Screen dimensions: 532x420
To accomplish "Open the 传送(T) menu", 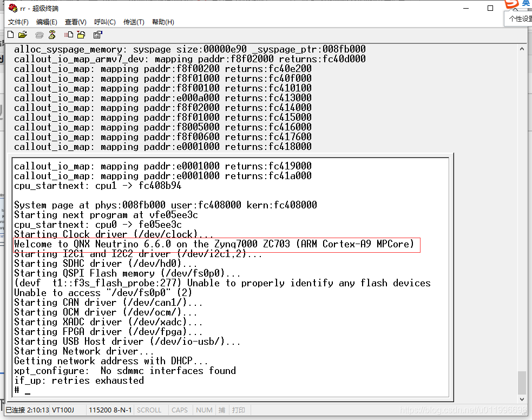I will click(x=134, y=22).
